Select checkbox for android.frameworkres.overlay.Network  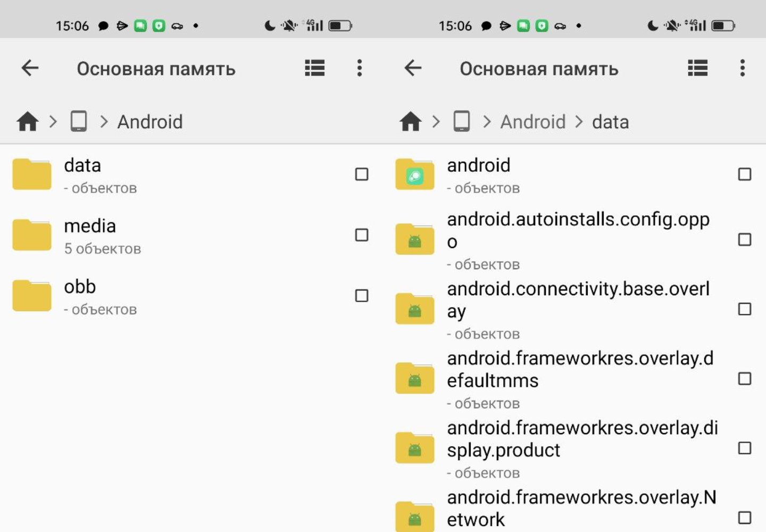pos(745,517)
